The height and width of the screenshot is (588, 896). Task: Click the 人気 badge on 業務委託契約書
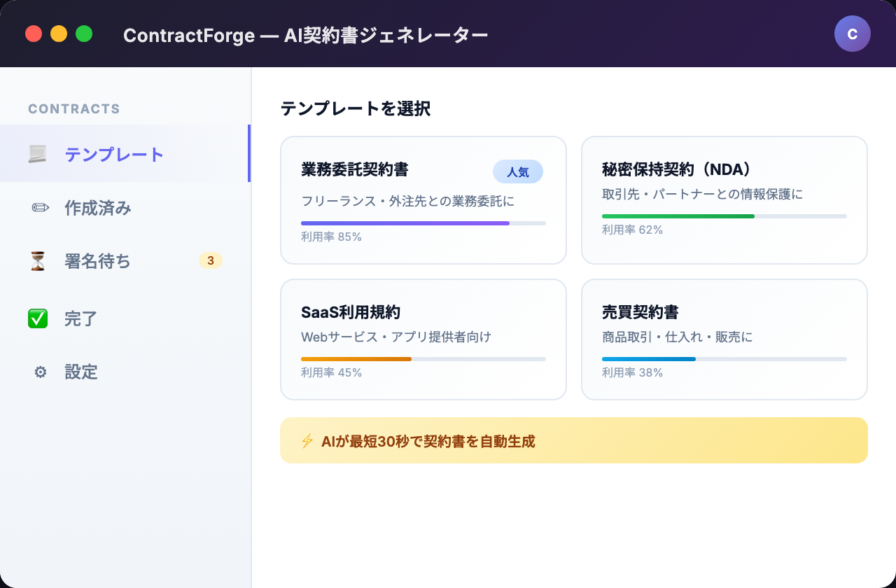518,171
